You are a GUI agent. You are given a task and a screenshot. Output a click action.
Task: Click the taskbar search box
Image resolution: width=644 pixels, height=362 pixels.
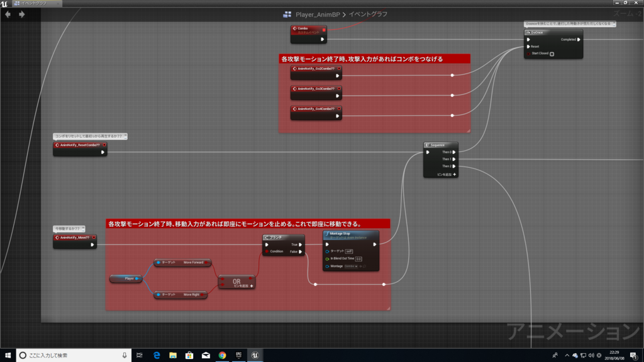click(x=74, y=356)
